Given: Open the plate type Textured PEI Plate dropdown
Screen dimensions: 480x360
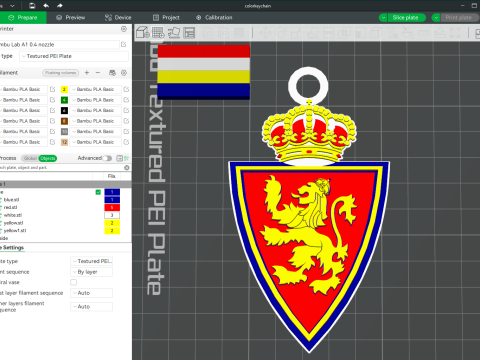Looking at the screenshot, I should [74, 56].
